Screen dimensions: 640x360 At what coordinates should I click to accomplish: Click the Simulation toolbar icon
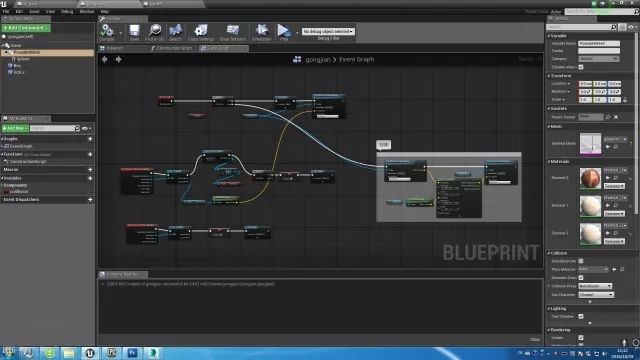[x=262, y=32]
